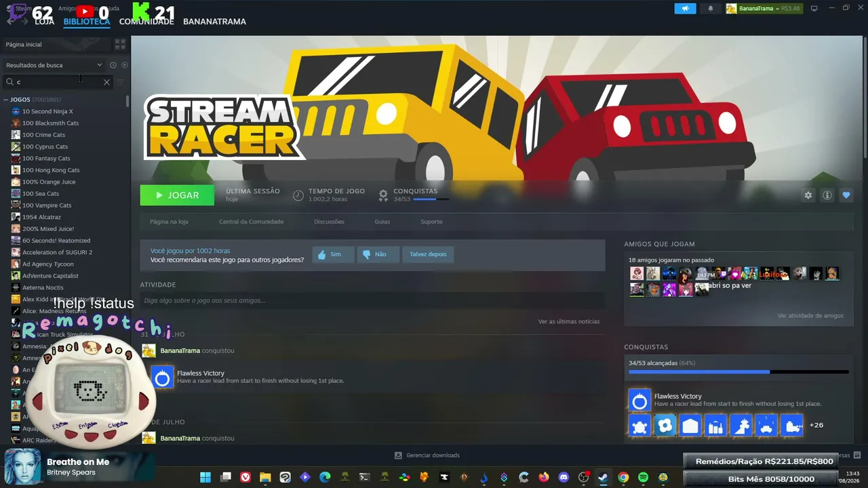Open the BANANATRAMA profile tab
Screen dimensions: 868x488
coord(214,22)
